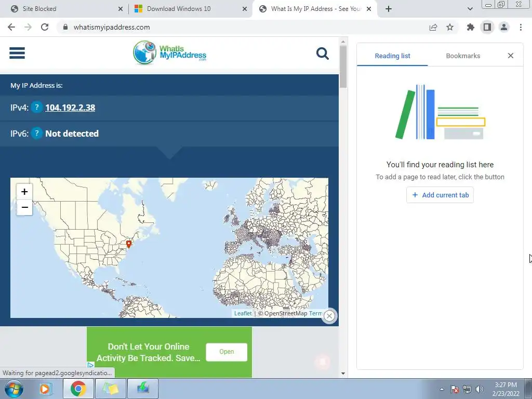Zoom out on the map

tap(24, 207)
